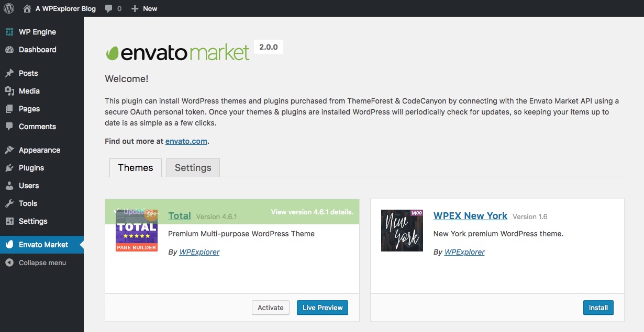Activate the Total theme
The image size is (644, 332).
tap(271, 307)
